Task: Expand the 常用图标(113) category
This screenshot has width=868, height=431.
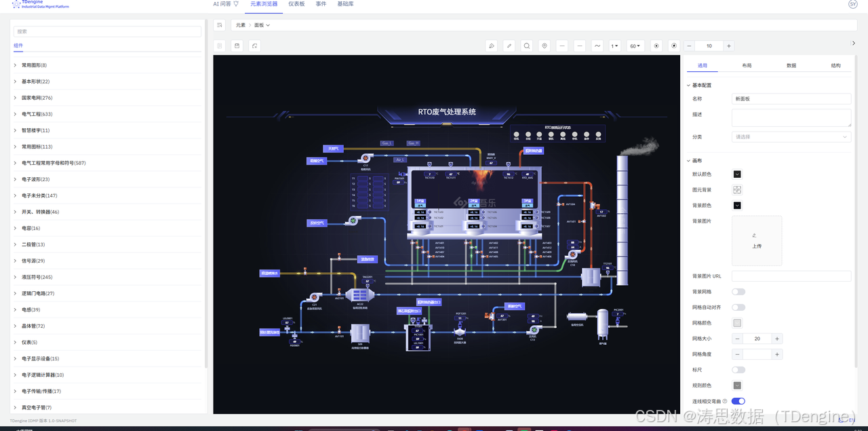Action: point(15,147)
